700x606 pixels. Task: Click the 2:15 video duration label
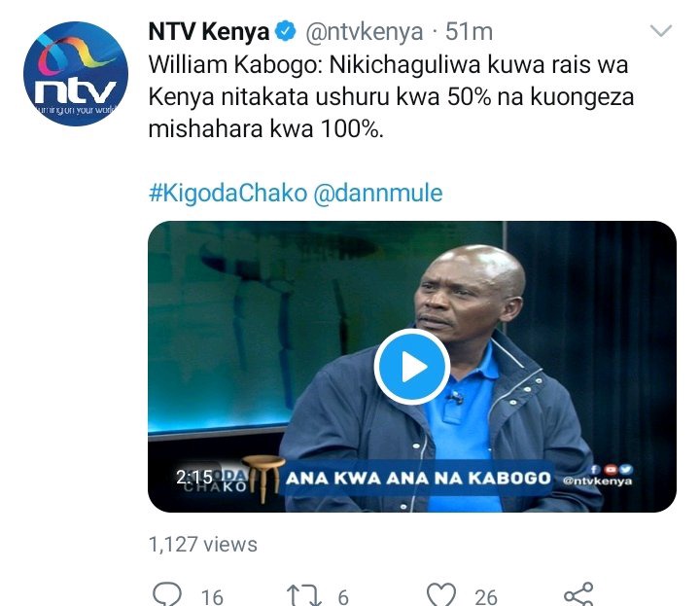click(x=194, y=477)
